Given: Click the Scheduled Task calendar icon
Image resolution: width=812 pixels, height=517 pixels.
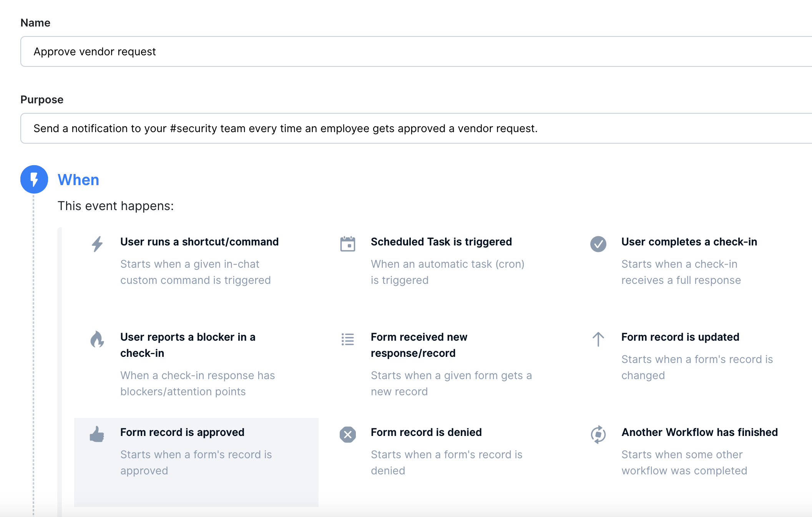Looking at the screenshot, I should (x=348, y=244).
